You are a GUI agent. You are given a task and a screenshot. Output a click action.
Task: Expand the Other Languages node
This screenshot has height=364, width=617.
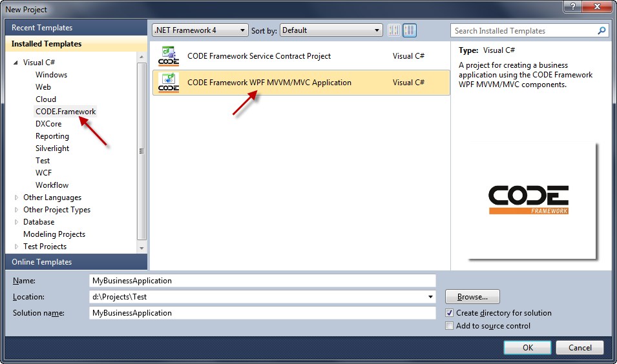pos(16,197)
